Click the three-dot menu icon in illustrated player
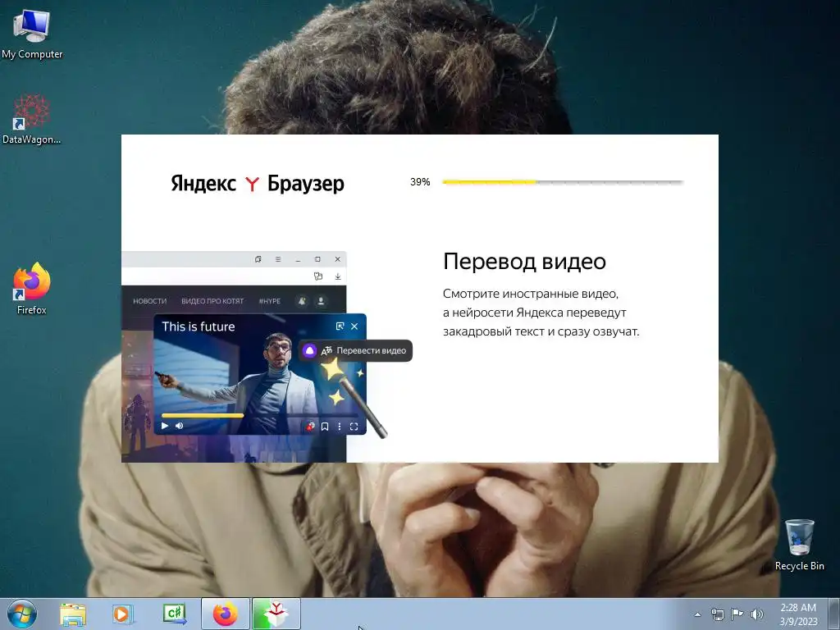Viewport: 840px width, 630px height. click(x=339, y=427)
